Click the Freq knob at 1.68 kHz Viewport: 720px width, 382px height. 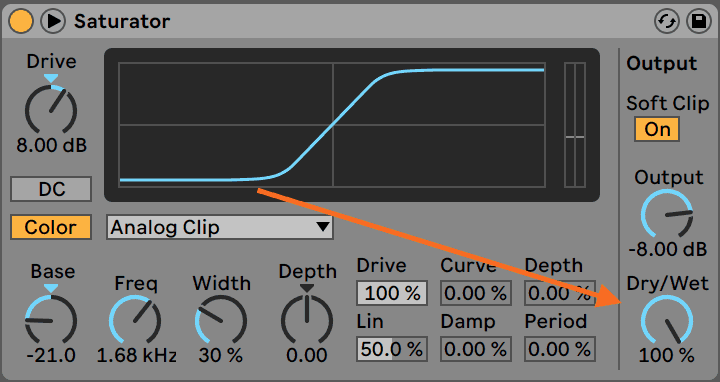pos(135,320)
